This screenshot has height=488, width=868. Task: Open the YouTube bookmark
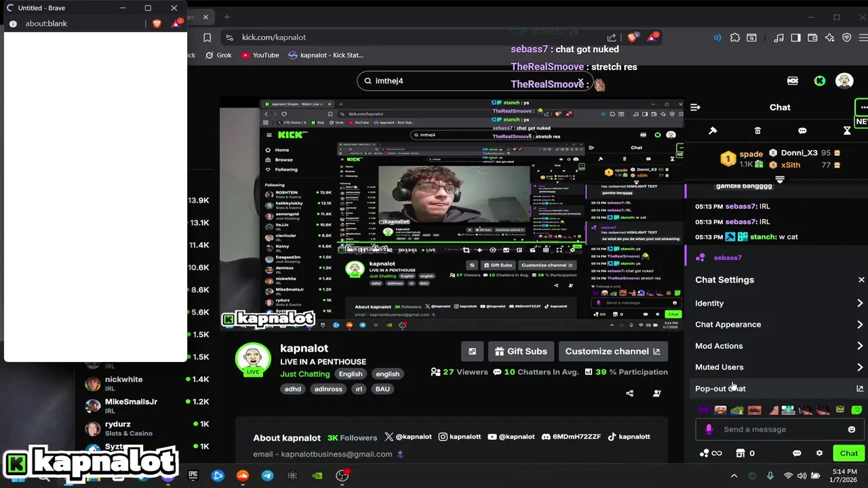click(260, 55)
